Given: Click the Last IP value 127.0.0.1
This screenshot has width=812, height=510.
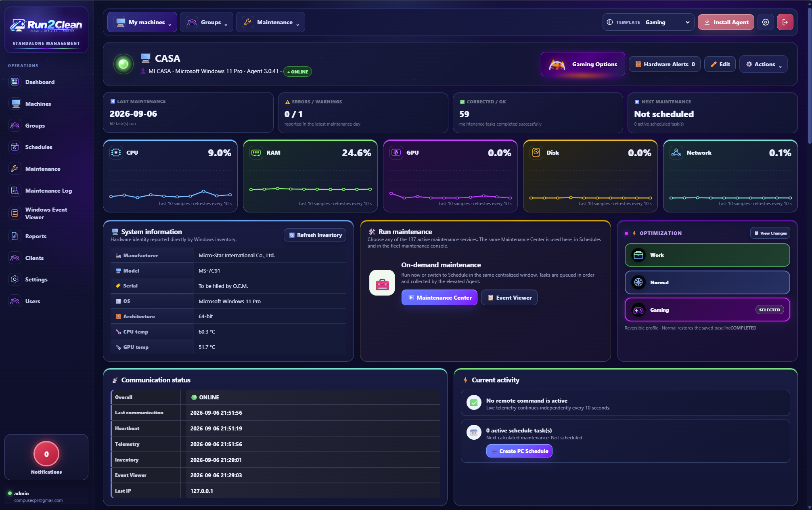Looking at the screenshot, I should click(x=202, y=491).
